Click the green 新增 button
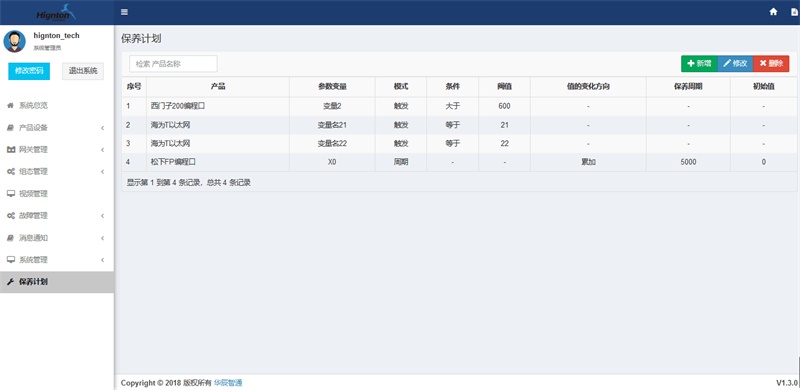The width and height of the screenshot is (800, 390). click(699, 63)
